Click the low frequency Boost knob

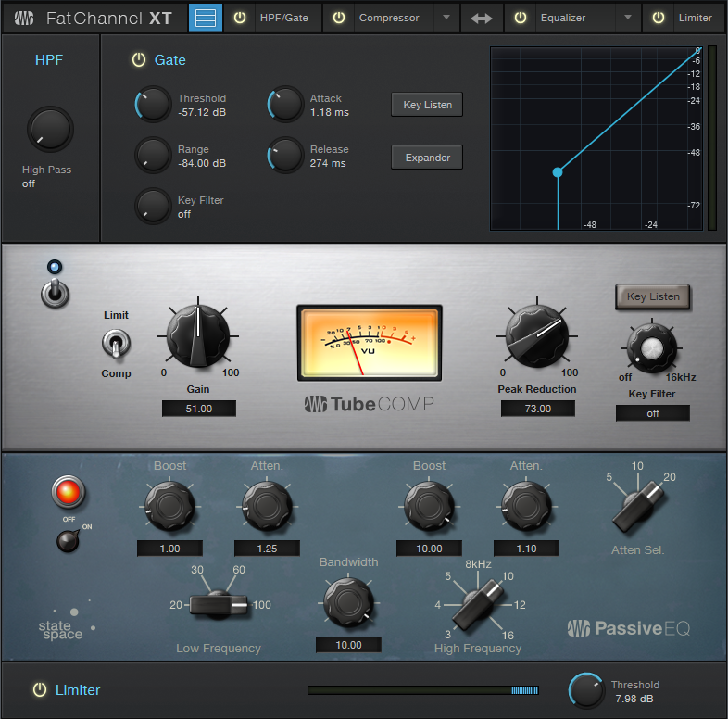click(x=169, y=506)
